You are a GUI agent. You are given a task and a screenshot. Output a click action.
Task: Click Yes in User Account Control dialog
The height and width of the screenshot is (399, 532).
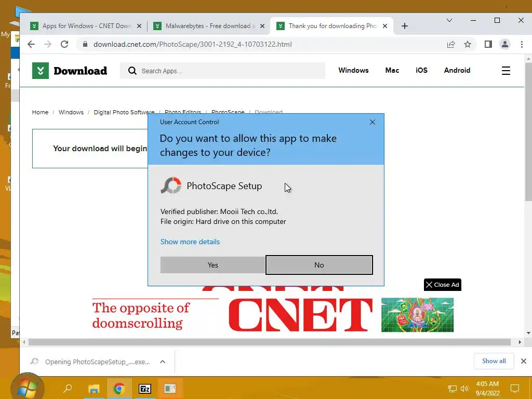click(x=212, y=265)
